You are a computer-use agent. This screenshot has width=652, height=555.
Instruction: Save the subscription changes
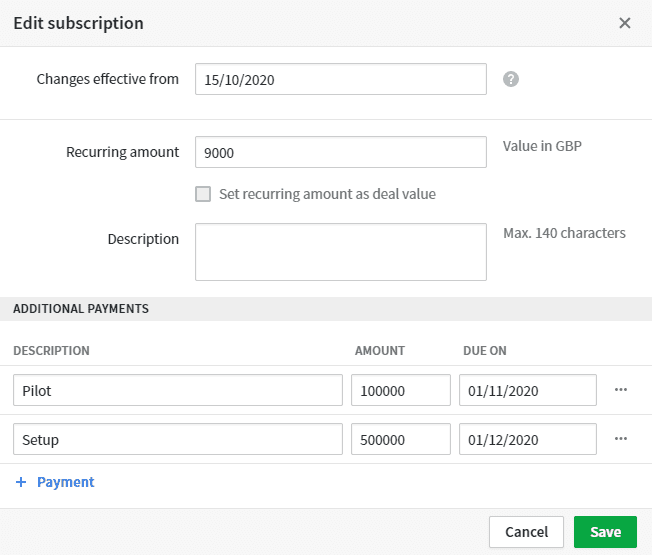[x=605, y=532]
